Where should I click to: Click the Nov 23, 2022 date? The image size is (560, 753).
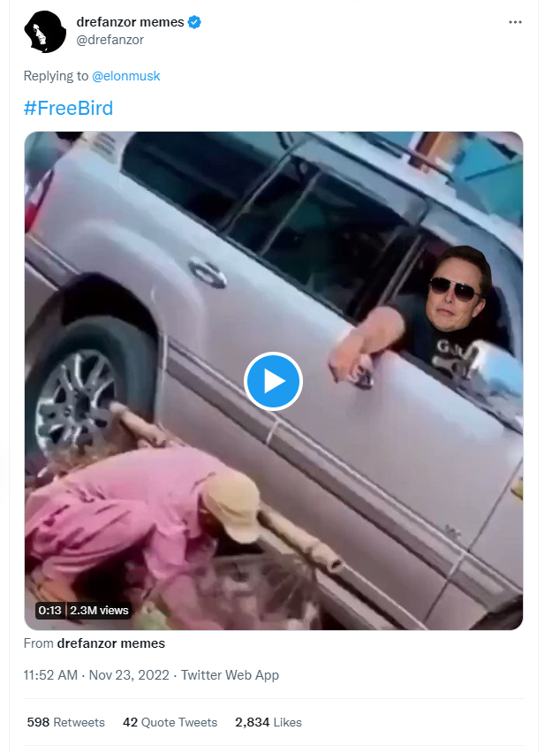(129, 675)
